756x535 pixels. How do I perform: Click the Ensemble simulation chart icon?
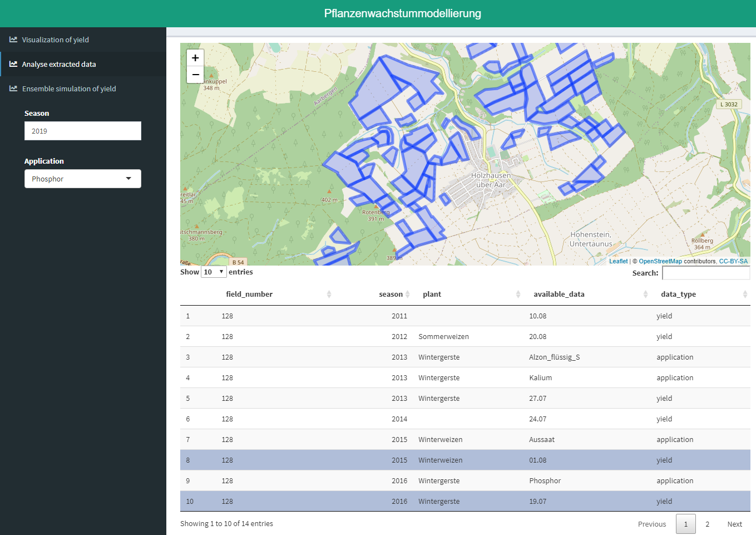click(x=13, y=89)
